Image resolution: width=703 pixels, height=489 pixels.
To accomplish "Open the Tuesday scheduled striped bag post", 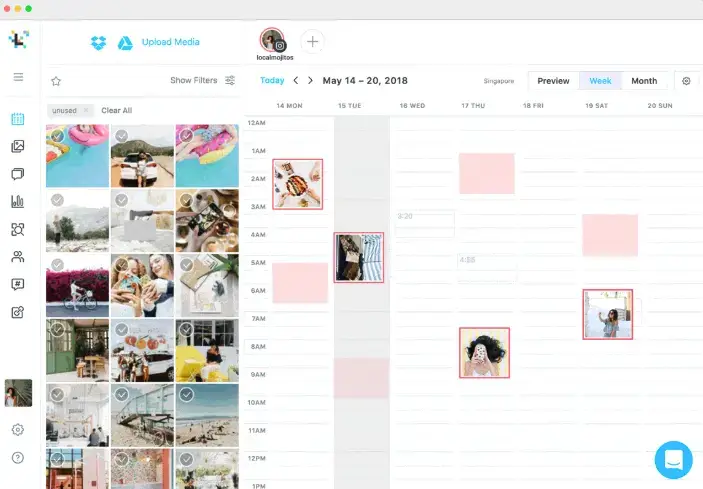I will pos(359,257).
